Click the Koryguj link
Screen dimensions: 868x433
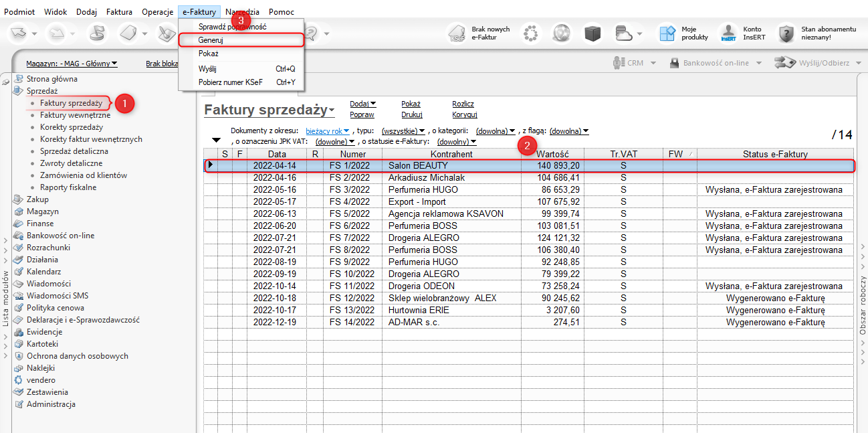[x=465, y=115]
